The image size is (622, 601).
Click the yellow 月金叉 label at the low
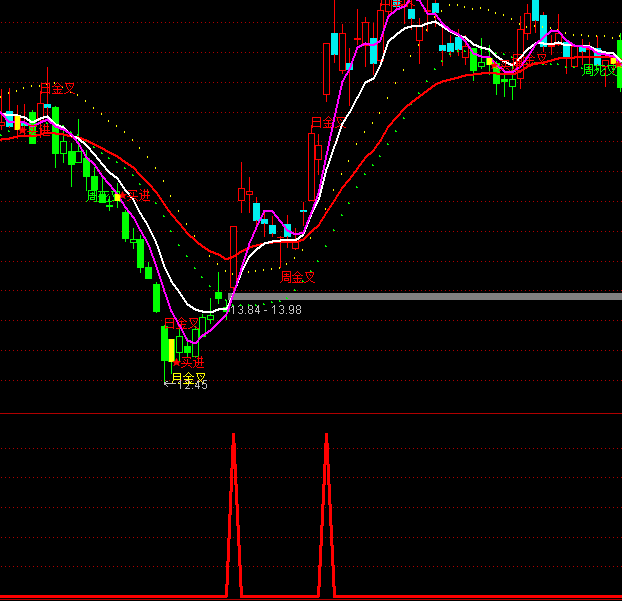(x=188, y=377)
